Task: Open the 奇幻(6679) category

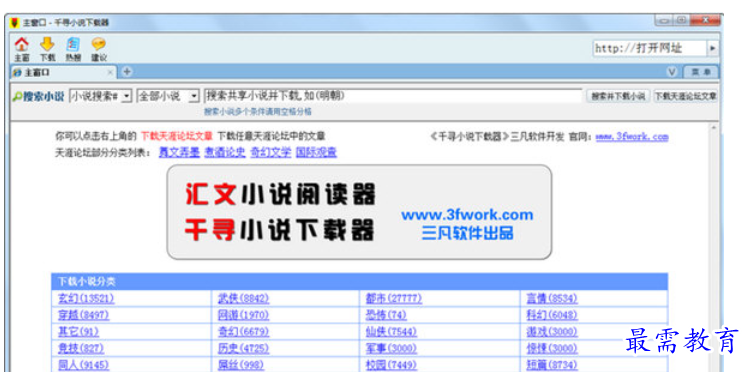Action: pos(243,332)
